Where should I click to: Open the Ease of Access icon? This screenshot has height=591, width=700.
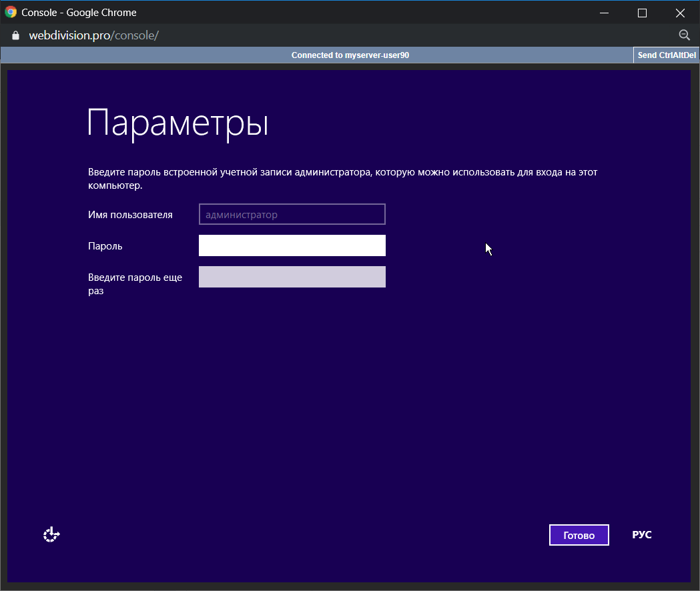(51, 534)
